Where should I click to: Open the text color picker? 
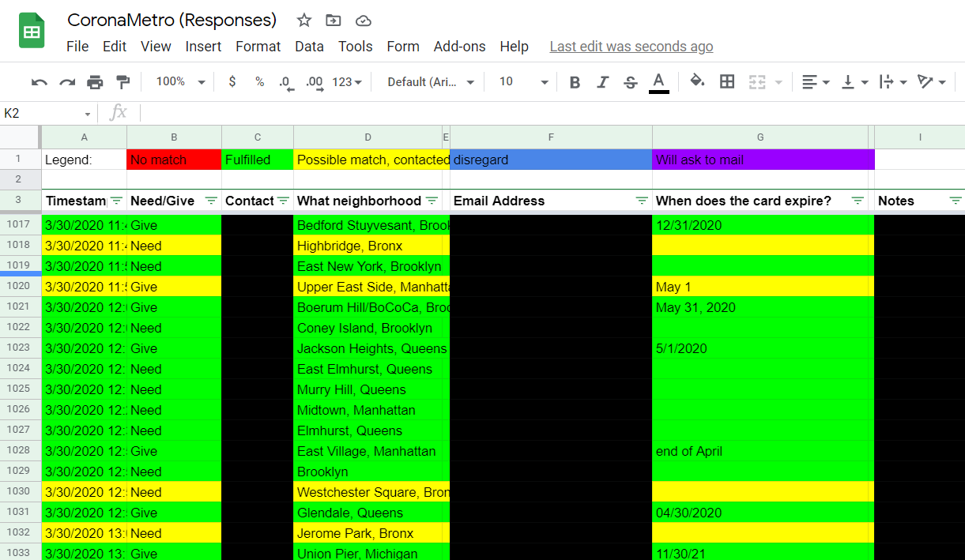pos(658,81)
